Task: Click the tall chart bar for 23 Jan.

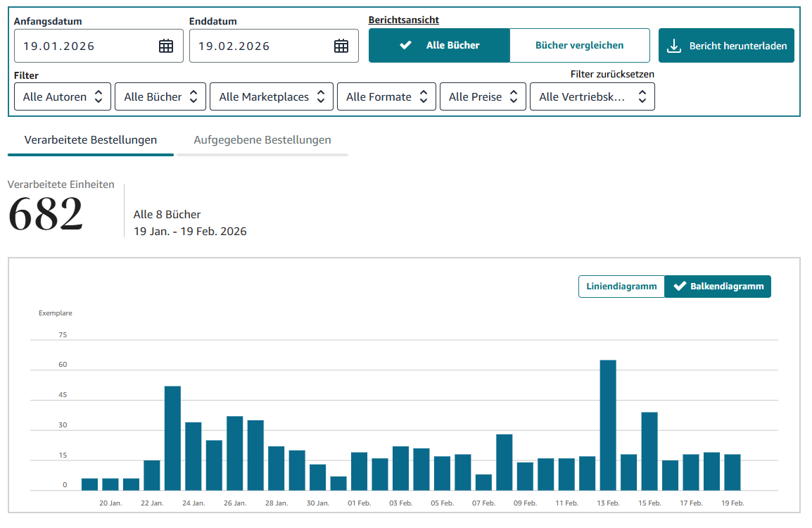Action: coord(172,439)
